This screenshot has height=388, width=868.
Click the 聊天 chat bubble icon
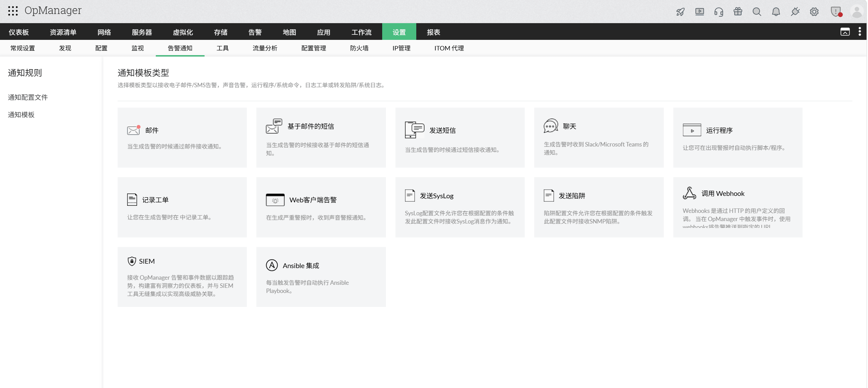pyautogui.click(x=551, y=126)
